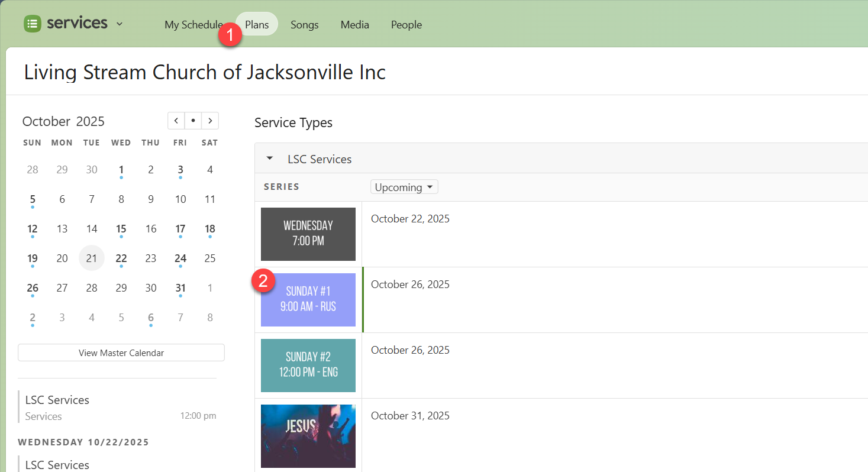Open the Media tab

[354, 25]
